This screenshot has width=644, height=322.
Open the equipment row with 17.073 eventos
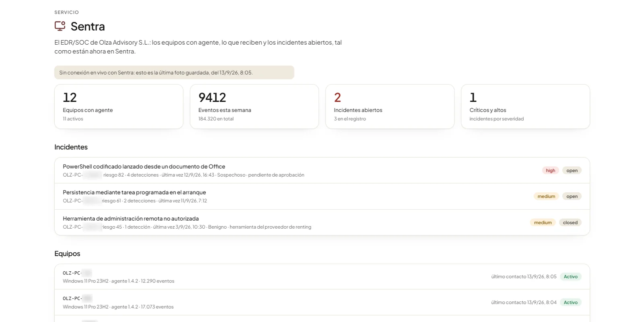(x=322, y=302)
